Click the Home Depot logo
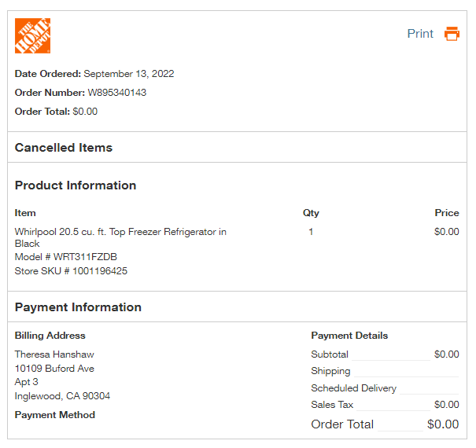This screenshot has height=448, width=476. tap(32, 36)
